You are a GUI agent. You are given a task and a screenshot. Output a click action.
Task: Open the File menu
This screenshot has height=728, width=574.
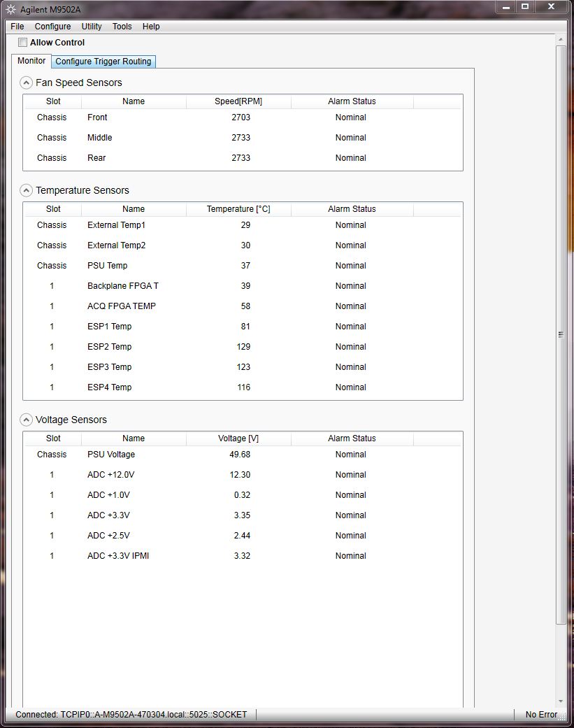click(x=17, y=27)
